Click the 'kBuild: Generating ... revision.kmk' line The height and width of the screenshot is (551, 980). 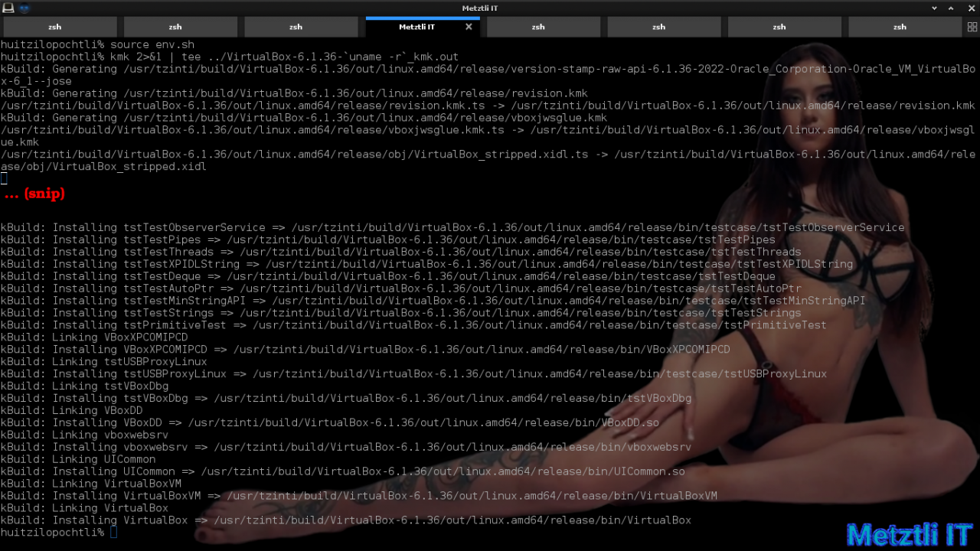(294, 93)
